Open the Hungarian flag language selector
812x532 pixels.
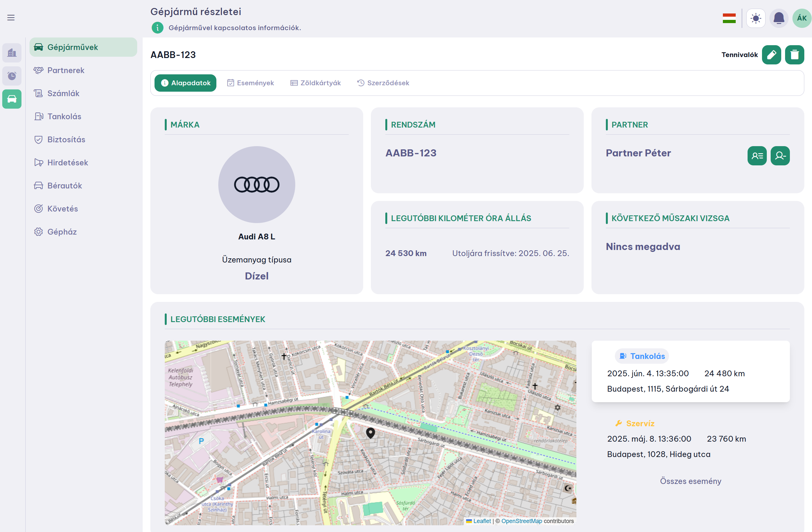pyautogui.click(x=729, y=18)
